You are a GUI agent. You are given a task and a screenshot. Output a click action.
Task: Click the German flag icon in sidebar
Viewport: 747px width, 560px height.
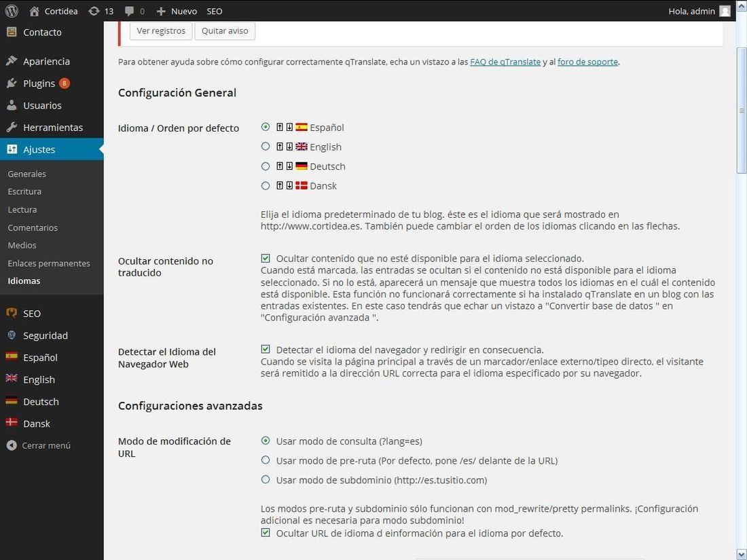pos(12,400)
